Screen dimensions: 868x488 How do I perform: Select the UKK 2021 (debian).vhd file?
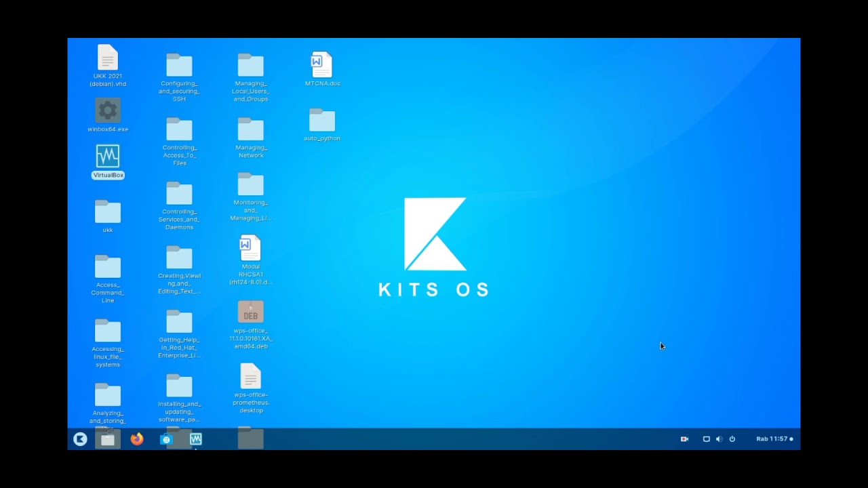tap(108, 66)
